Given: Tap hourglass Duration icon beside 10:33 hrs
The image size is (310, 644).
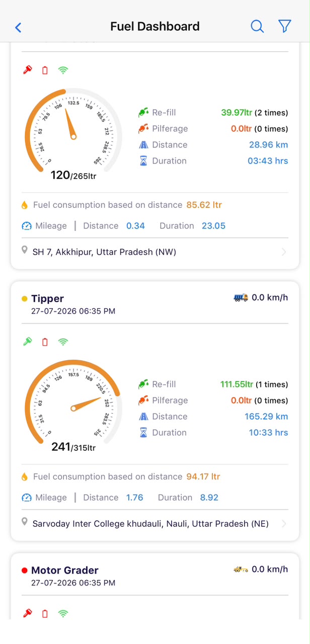Looking at the screenshot, I should click(x=143, y=432).
